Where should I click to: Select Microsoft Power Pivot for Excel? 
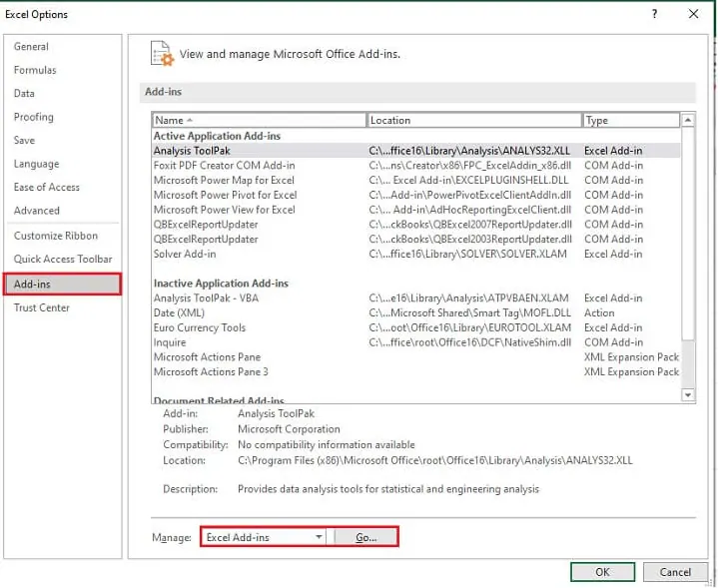pos(415,195)
